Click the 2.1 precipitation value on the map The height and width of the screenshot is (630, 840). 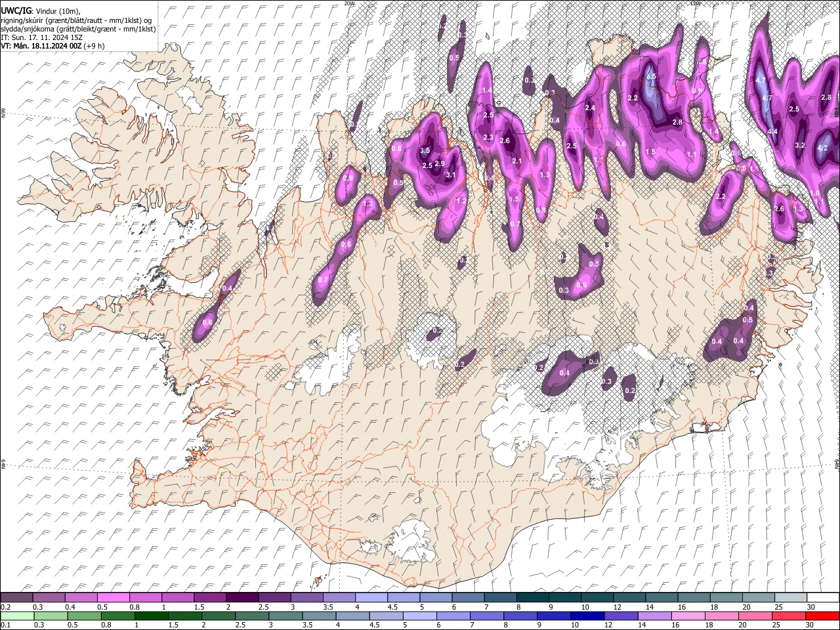[x=516, y=161]
